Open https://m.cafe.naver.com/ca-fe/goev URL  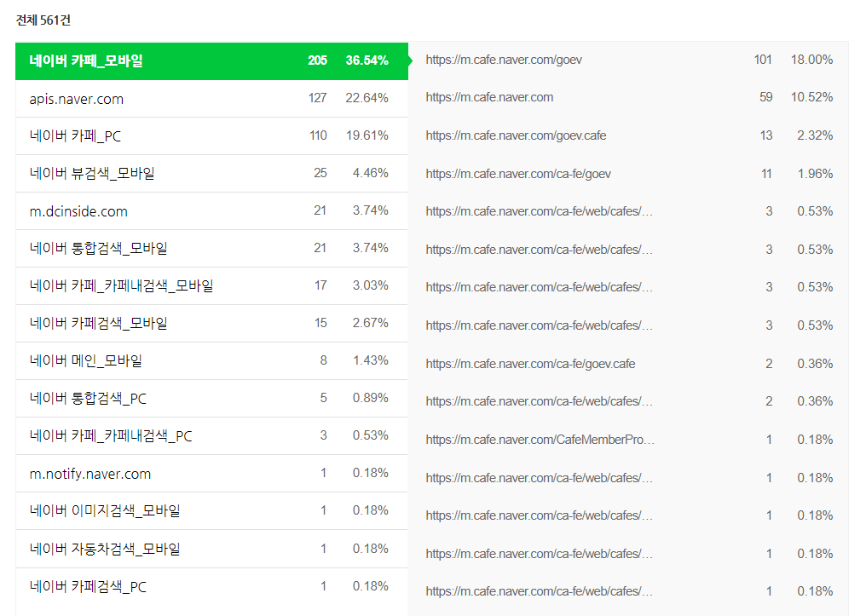[518, 174]
